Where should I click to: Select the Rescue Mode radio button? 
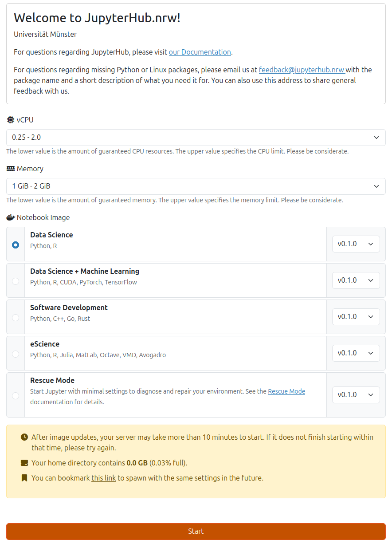(x=16, y=396)
